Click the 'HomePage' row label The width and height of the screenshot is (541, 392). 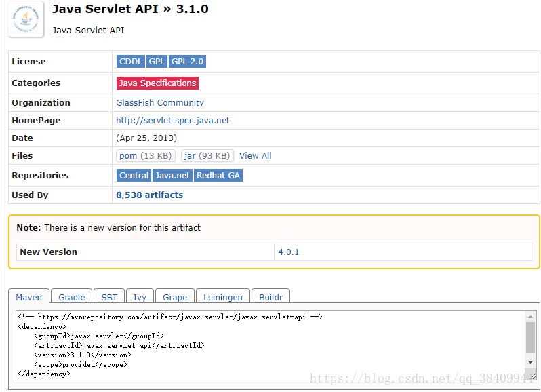(x=36, y=121)
